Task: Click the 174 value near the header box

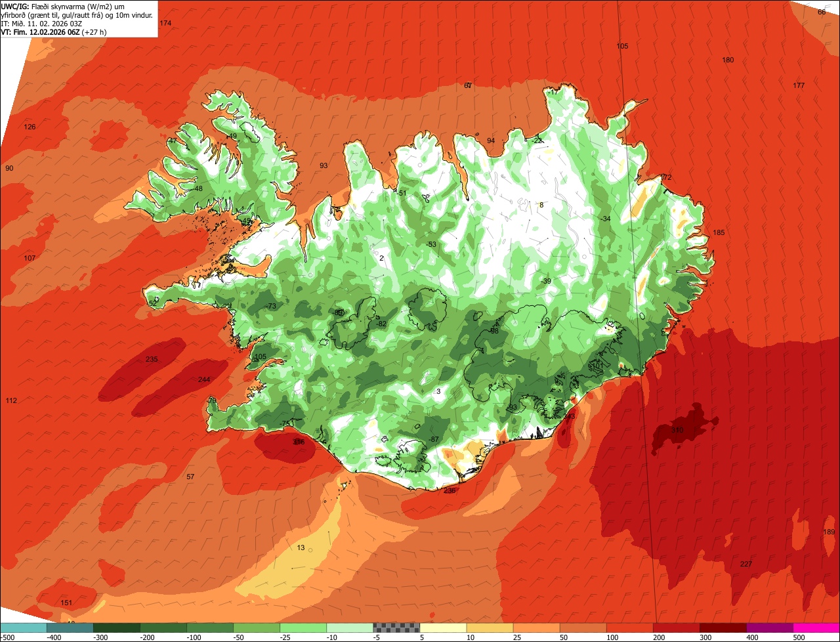Action: point(165,23)
